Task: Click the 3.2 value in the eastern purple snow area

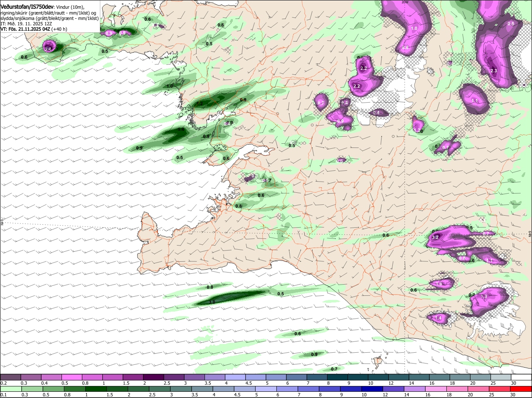Action: click(436, 237)
